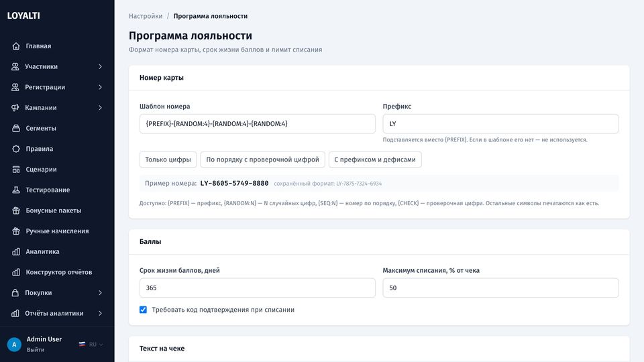
Task: Apply По порядку с проверочной цифрой preset
Action: pyautogui.click(x=262, y=160)
